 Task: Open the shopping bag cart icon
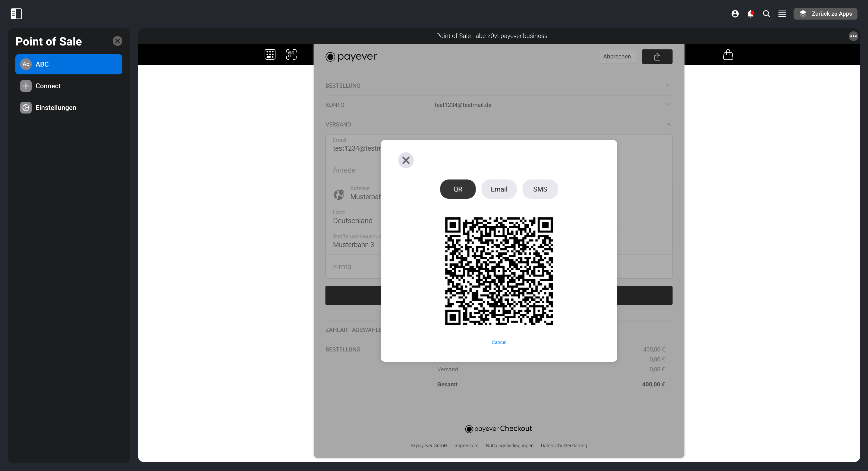tap(728, 55)
